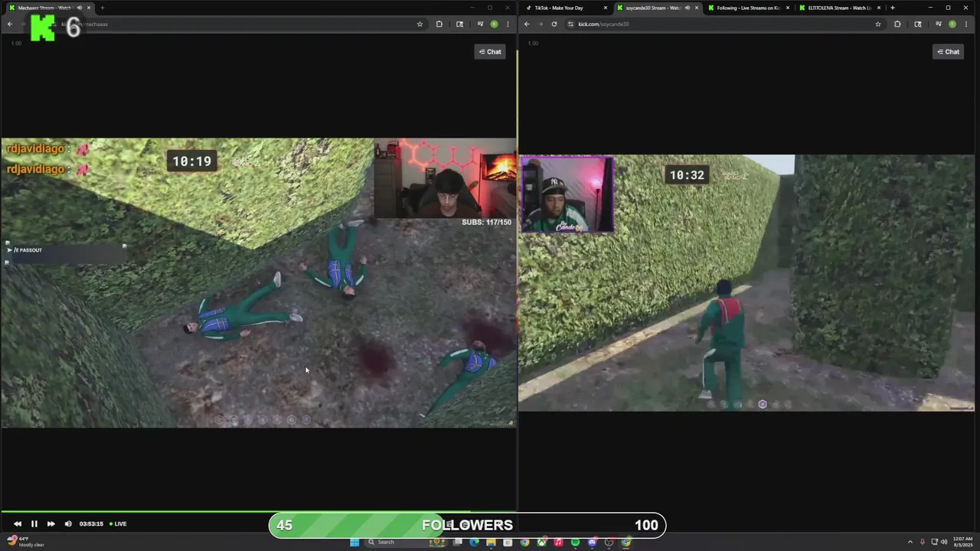Mute audio icon on Mechaaax Stream tab
980x551 pixels.
[80, 8]
